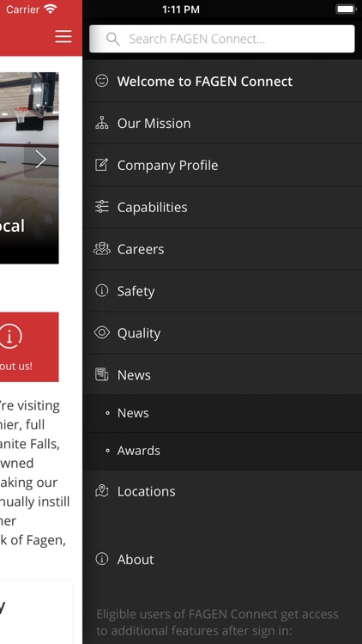Click the people icon beside Careers

click(101, 249)
